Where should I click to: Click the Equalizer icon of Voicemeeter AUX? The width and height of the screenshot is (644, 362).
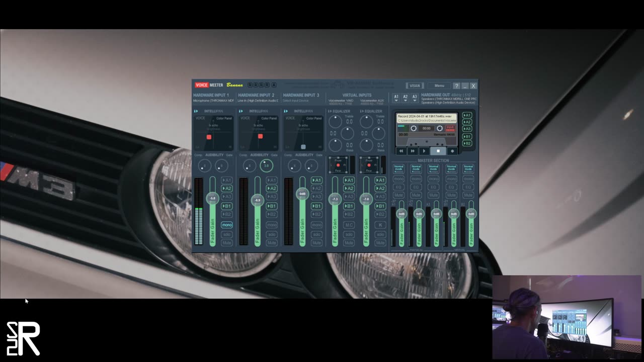point(362,111)
